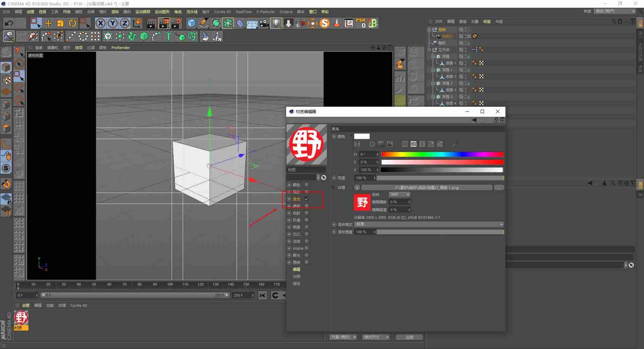This screenshot has height=349, width=644.
Task: Click on the V value gradient slider
Action: pos(442,170)
